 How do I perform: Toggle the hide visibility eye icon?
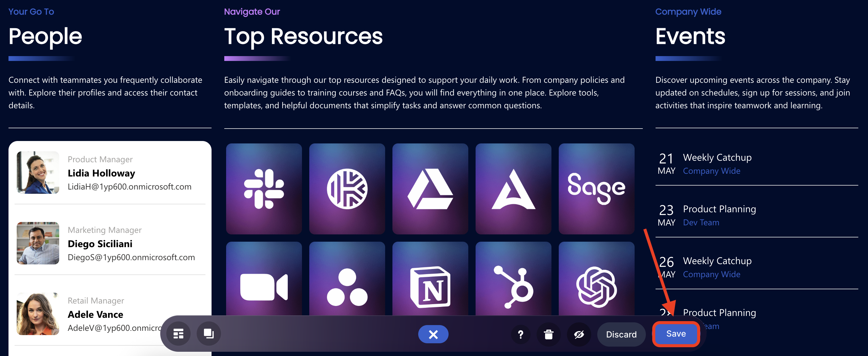(578, 334)
